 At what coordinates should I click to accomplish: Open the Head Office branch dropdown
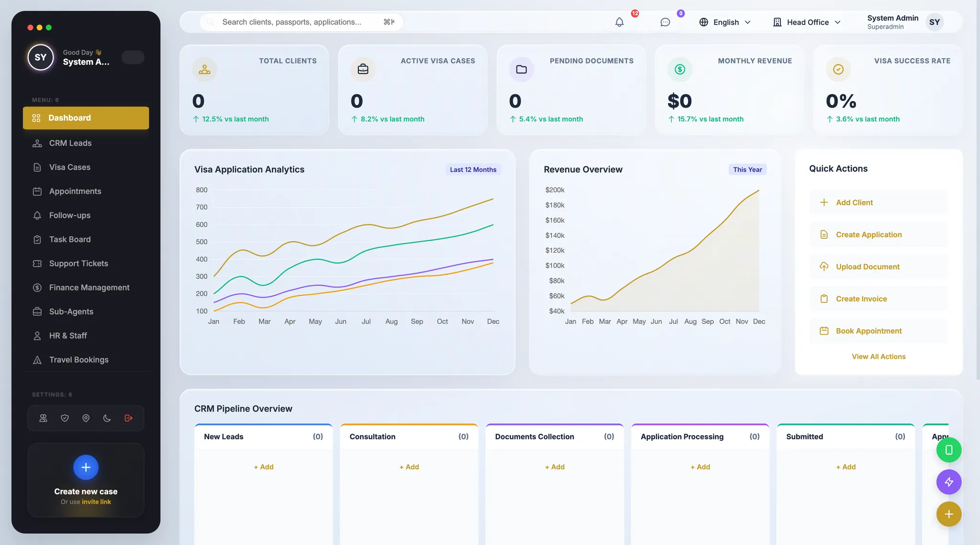(807, 22)
